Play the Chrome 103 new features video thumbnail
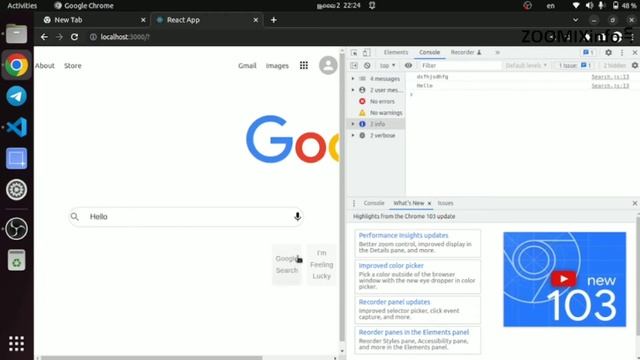This screenshot has height=360, width=640. (x=564, y=279)
